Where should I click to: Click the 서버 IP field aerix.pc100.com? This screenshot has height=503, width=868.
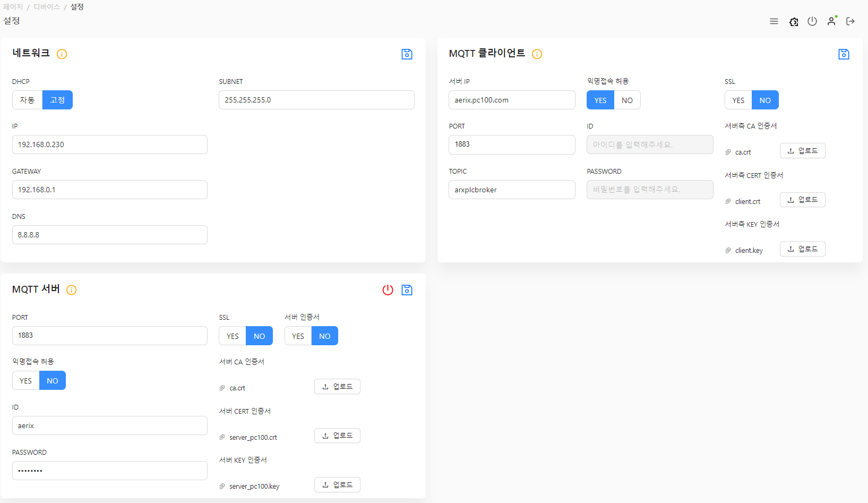[512, 100]
